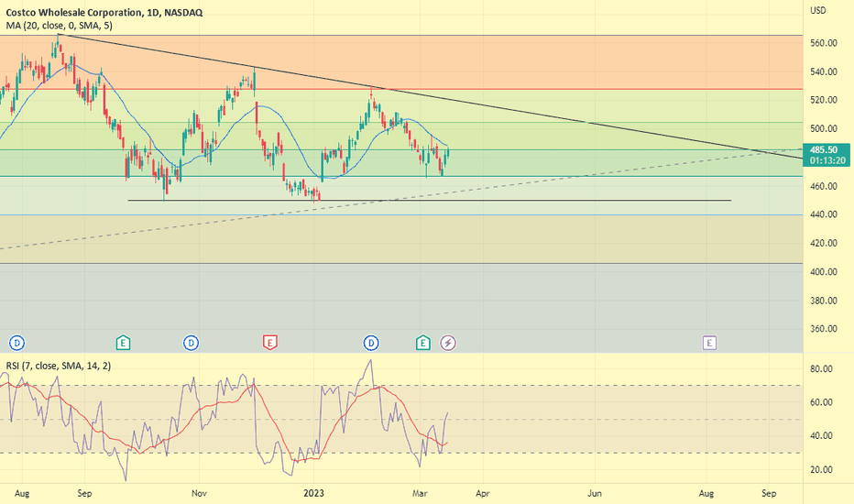The width and height of the screenshot is (854, 504).
Task: Click the RSI 60.00 axis label
Action: [x=821, y=402]
